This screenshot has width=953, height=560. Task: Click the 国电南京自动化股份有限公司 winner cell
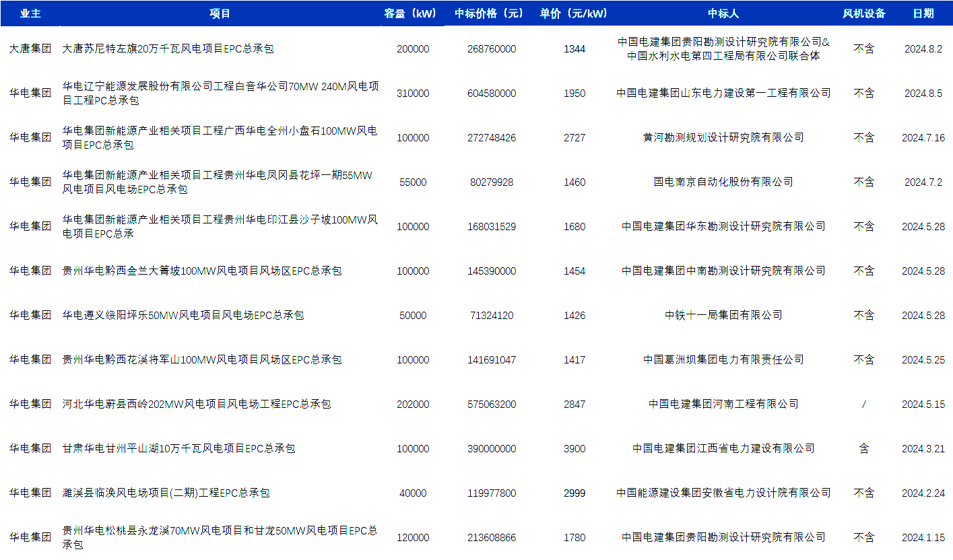[x=723, y=182]
